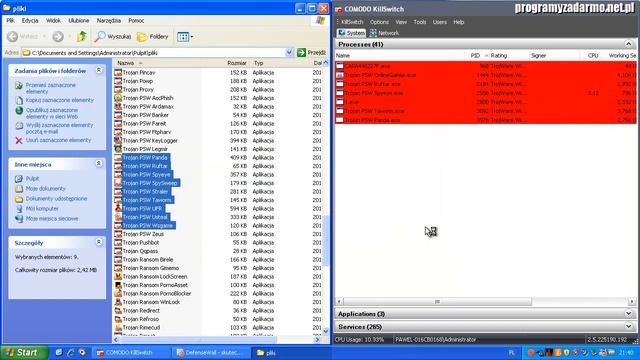Sort files by Rozmiar column header
Screen dimensions: 640x360
[237, 63]
